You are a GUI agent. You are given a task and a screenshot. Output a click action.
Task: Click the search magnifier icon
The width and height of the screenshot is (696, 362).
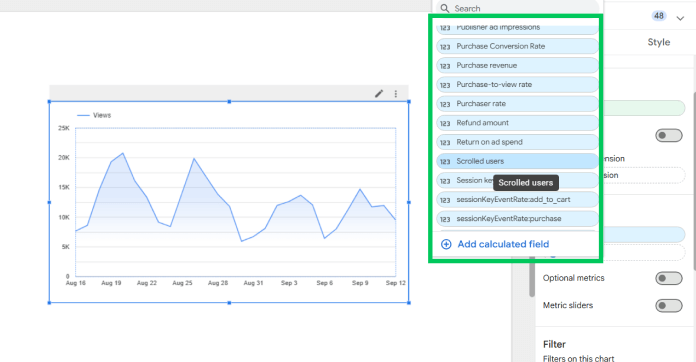(x=445, y=8)
